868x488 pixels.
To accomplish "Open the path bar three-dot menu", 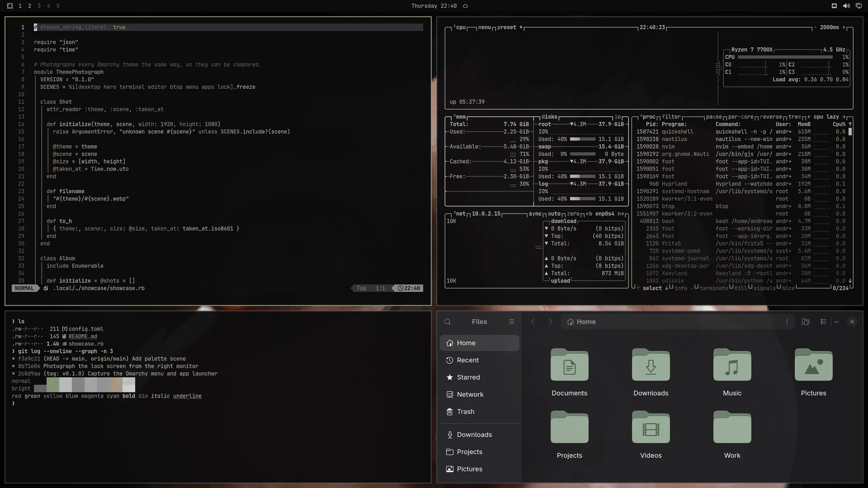I will [787, 322].
